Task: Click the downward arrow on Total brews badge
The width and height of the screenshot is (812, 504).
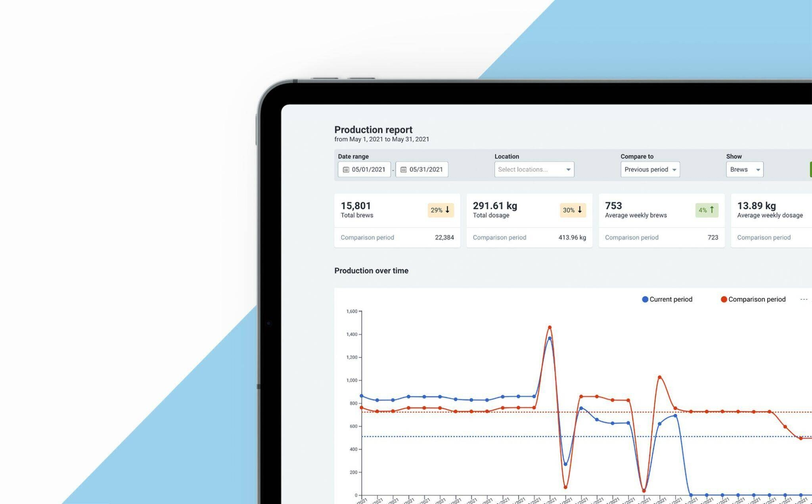Action: tap(448, 209)
